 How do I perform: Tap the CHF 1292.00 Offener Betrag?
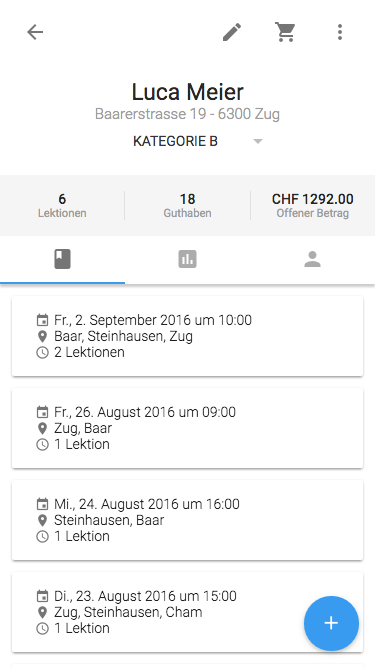[x=312, y=205]
